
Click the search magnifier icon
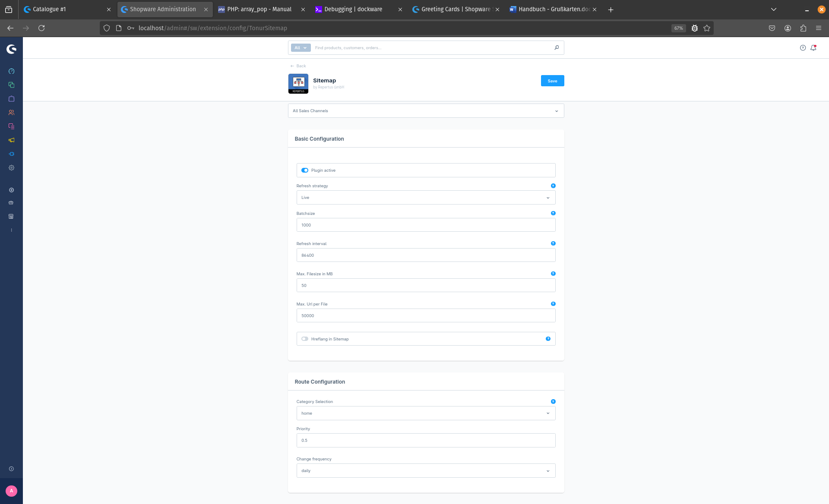[x=557, y=48]
